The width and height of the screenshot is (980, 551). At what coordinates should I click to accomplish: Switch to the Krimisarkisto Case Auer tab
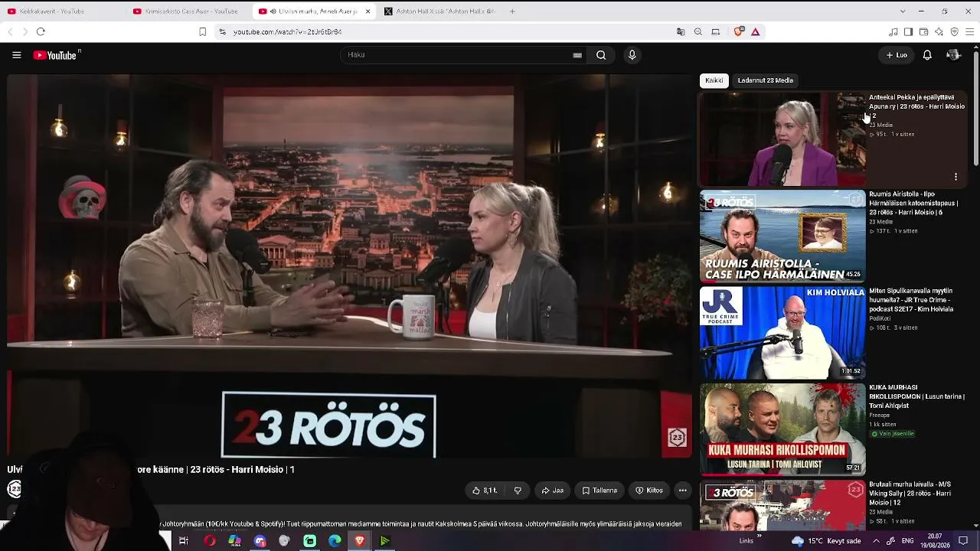pos(189,11)
